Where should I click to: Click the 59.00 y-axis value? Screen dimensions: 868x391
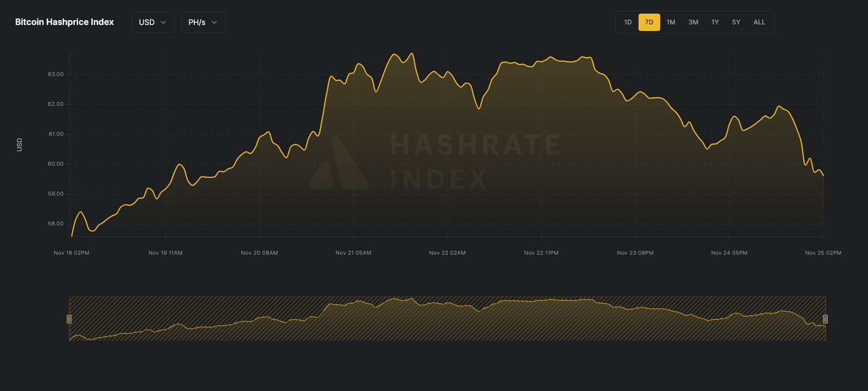click(x=56, y=194)
